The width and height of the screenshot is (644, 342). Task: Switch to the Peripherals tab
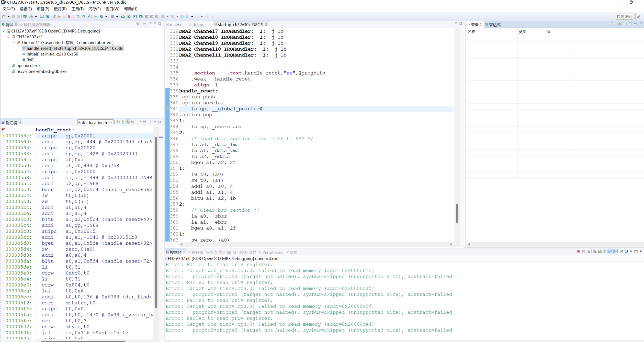271,253
